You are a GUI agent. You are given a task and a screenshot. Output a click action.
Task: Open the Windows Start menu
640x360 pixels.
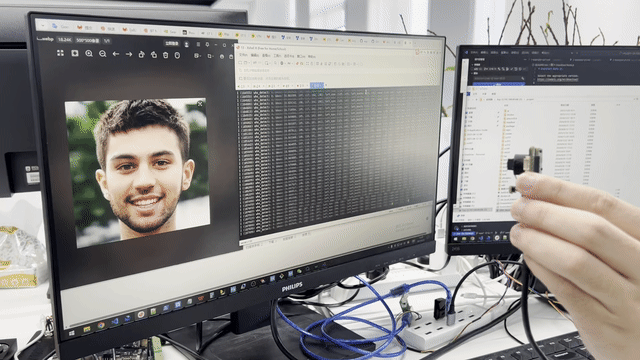(x=72, y=333)
